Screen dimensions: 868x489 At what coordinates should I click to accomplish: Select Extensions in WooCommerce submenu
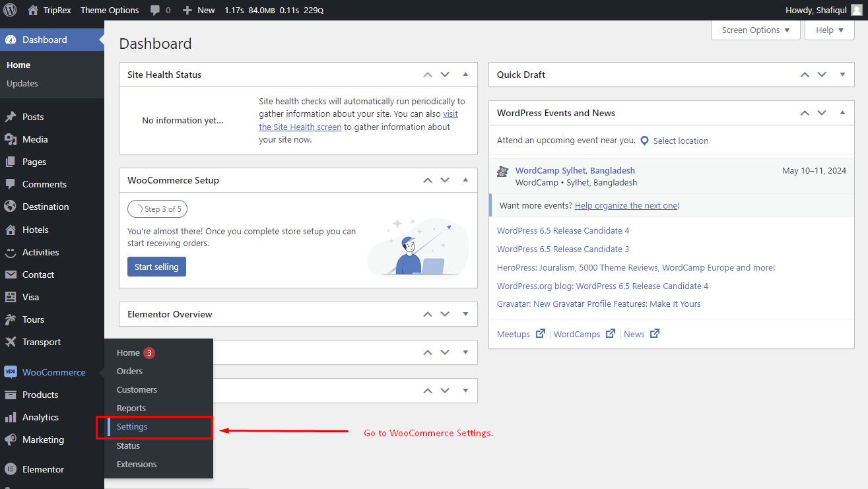pos(137,464)
